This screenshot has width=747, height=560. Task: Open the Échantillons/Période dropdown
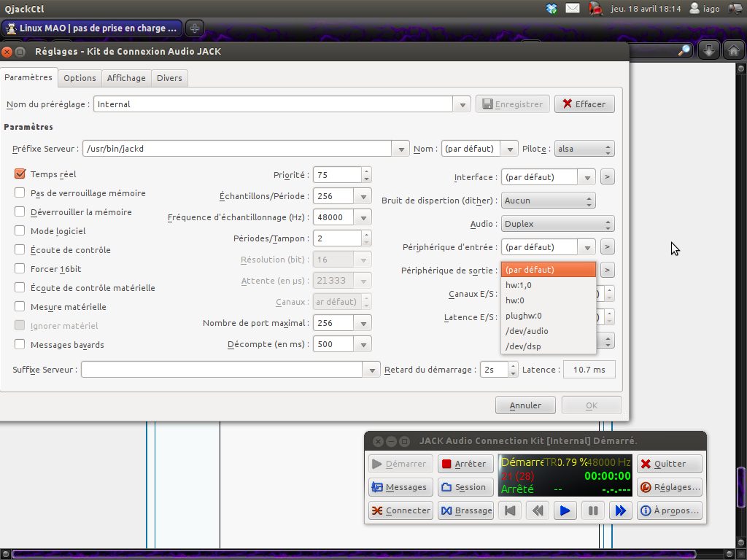pos(363,196)
